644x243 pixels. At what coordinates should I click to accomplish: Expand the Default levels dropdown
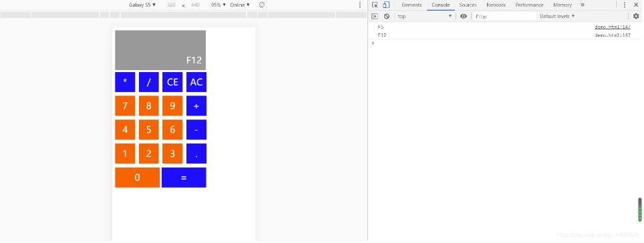(557, 17)
